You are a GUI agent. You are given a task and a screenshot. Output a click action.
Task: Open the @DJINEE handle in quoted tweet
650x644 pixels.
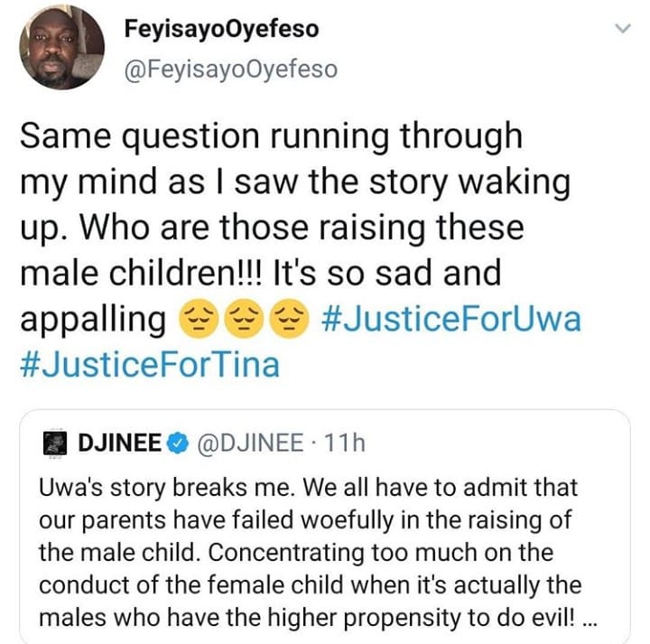pyautogui.click(x=245, y=442)
